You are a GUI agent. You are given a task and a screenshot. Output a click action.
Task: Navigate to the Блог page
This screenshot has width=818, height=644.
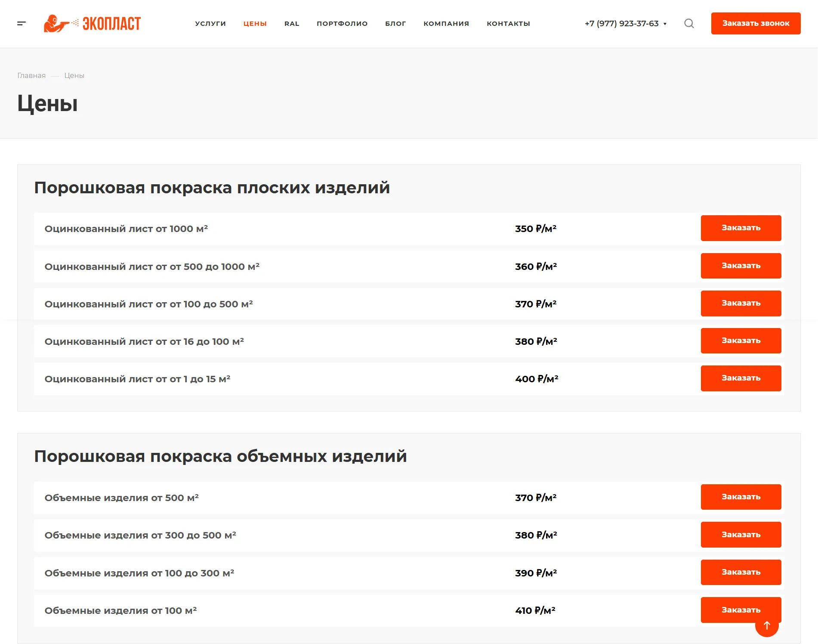395,24
